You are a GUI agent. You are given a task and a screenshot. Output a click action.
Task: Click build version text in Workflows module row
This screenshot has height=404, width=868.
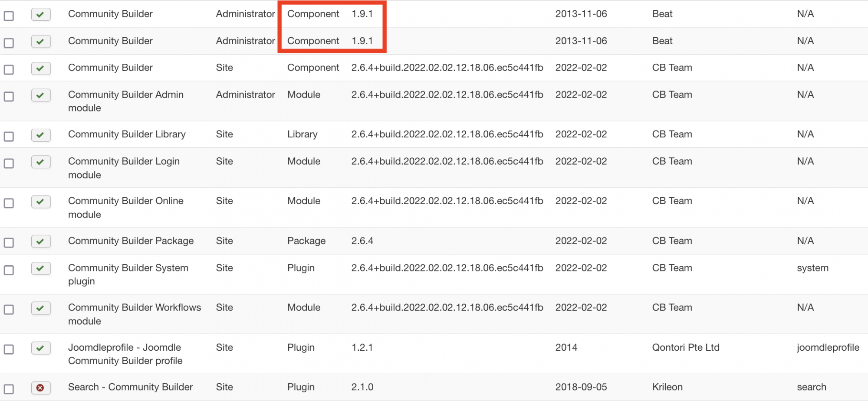[x=447, y=308]
